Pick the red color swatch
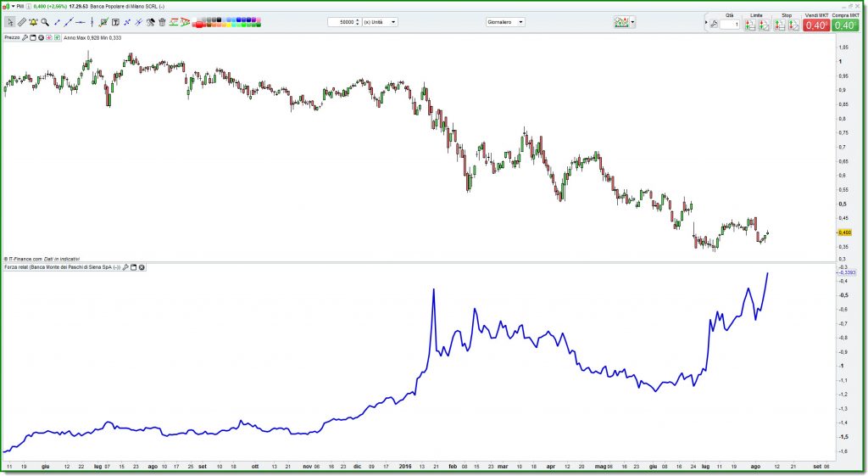868x476 pixels. point(199,25)
